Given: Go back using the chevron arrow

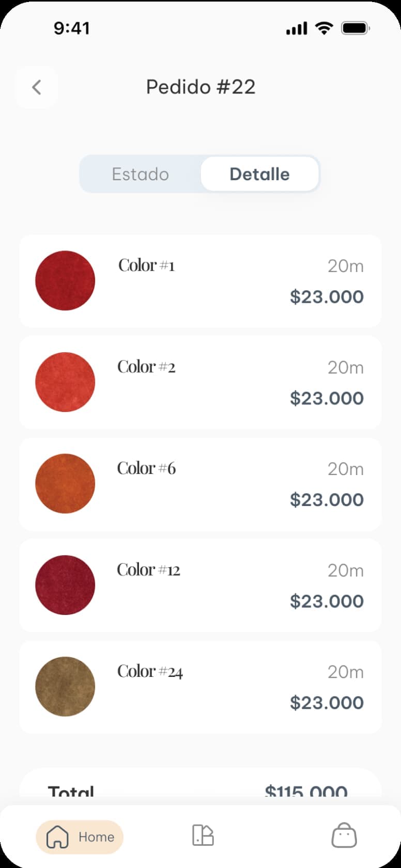Looking at the screenshot, I should pos(36,87).
